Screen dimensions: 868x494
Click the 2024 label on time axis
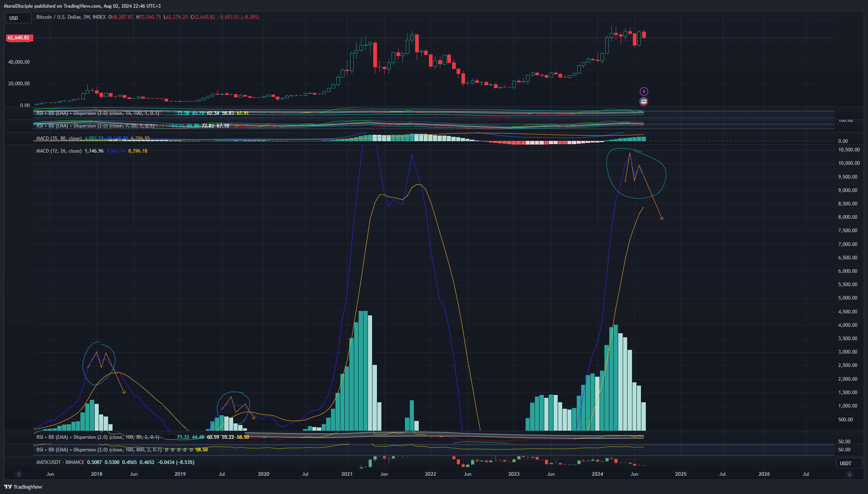[597, 474]
